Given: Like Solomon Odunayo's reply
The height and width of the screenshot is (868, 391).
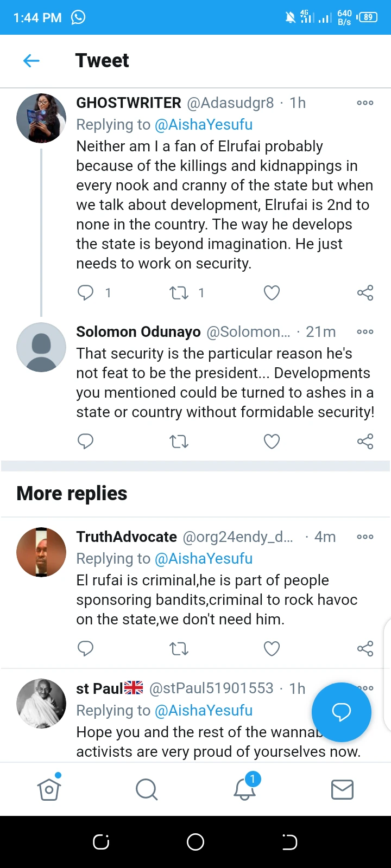Looking at the screenshot, I should [272, 442].
